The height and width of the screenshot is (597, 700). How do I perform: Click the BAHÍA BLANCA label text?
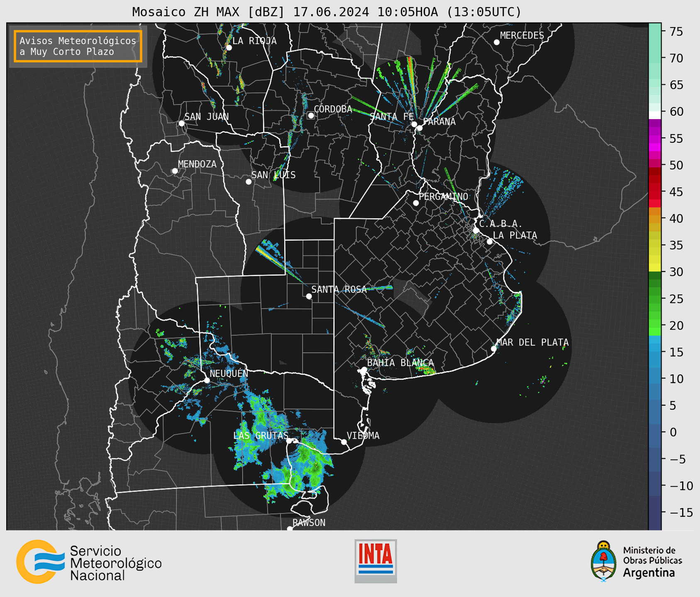click(400, 362)
